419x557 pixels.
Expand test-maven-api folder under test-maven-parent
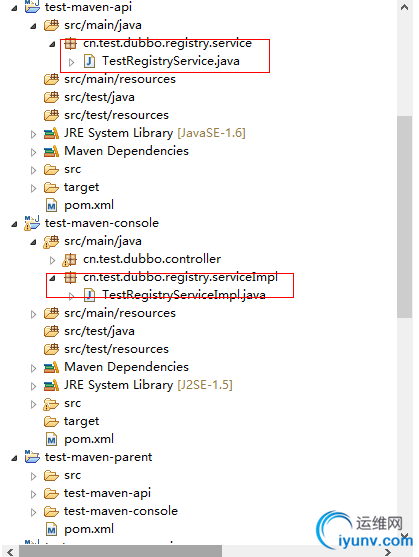tap(33, 494)
